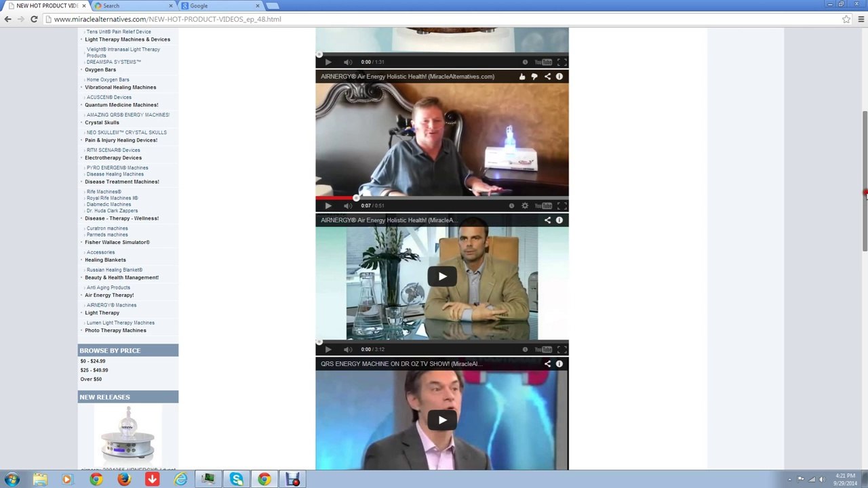This screenshot has height=488, width=868.
Task: Click Watch Later clock on 3:12 video
Action: click(x=525, y=349)
